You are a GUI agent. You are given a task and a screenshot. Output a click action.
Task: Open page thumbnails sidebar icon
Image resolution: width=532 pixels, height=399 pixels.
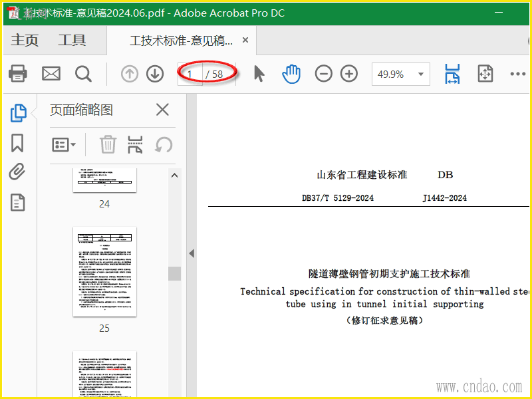tap(19, 113)
